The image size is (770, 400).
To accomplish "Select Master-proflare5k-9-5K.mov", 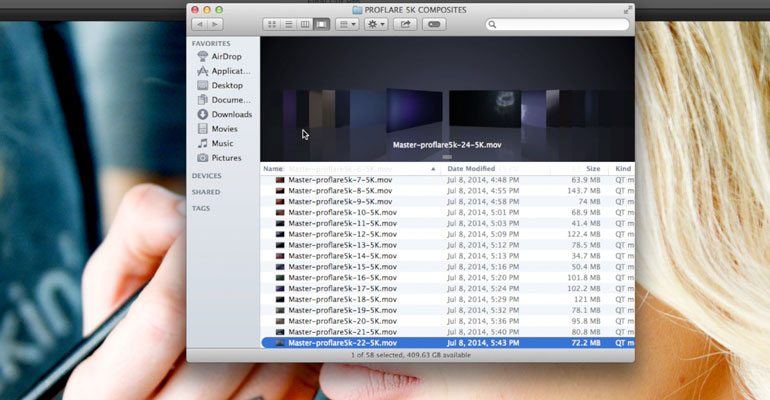I will [447, 202].
